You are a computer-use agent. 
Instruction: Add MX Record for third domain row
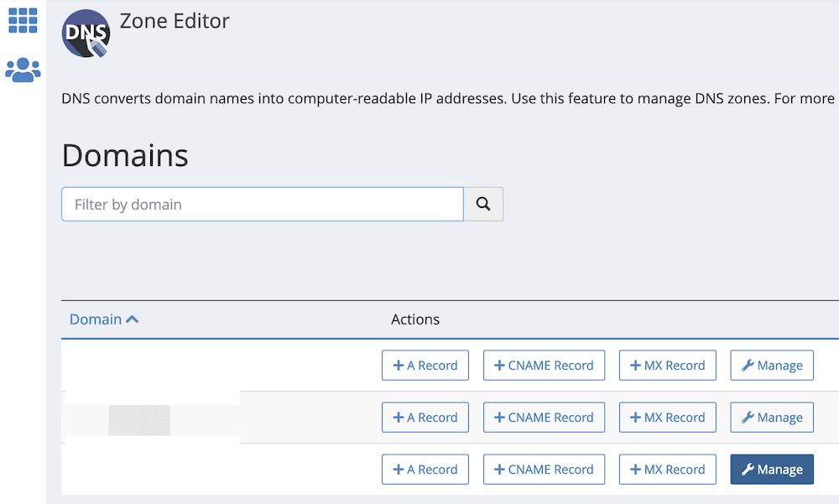668,470
